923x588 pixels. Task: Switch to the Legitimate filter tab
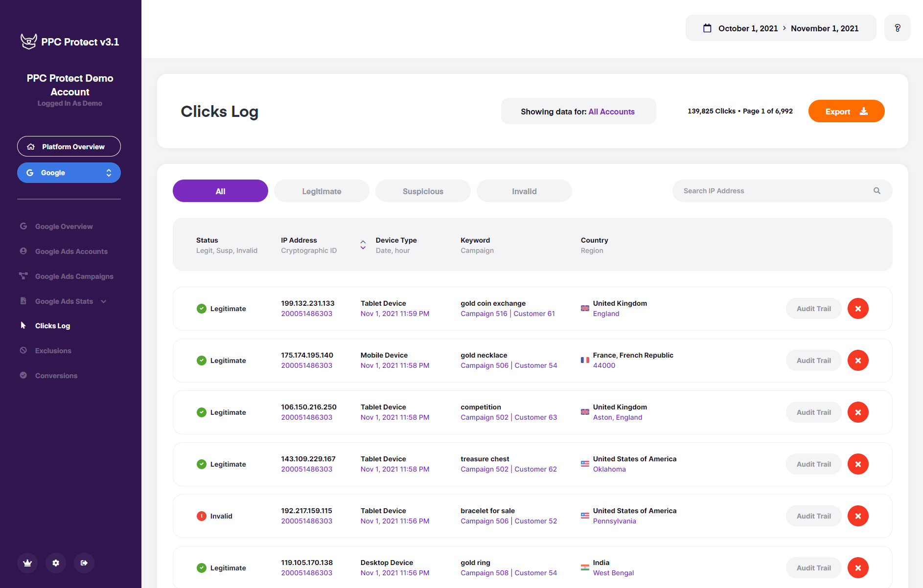[321, 191]
